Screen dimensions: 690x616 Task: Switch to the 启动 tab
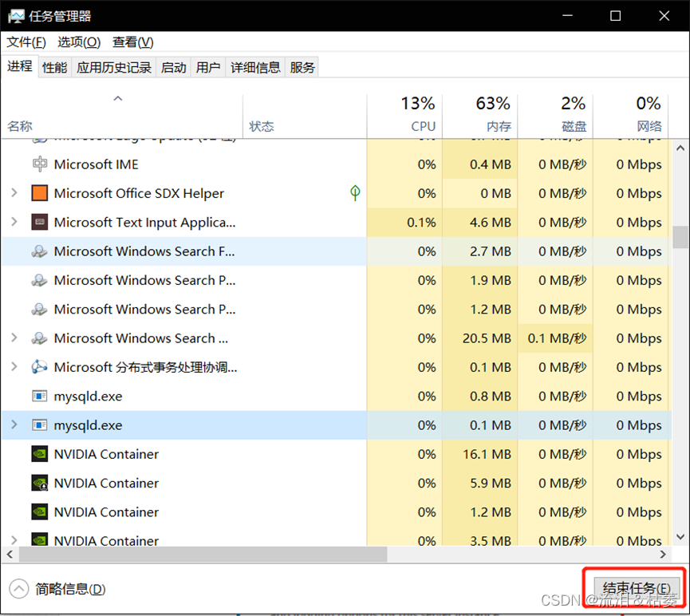tap(173, 67)
